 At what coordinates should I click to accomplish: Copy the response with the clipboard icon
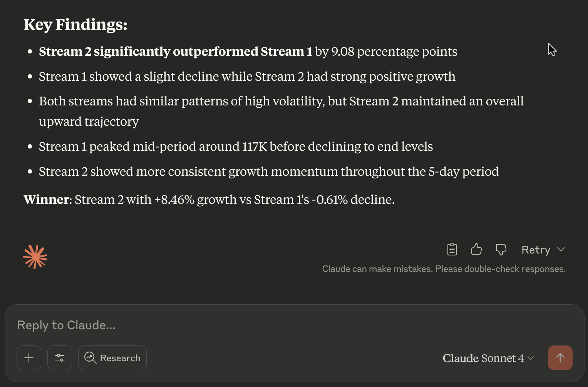452,249
